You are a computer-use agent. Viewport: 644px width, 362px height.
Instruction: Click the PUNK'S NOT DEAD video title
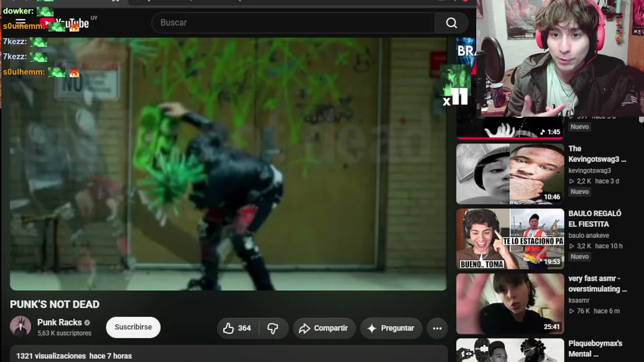coord(55,304)
